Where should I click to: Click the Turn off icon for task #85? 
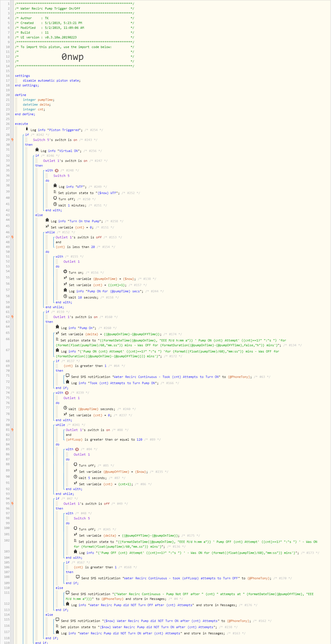(75, 464)
